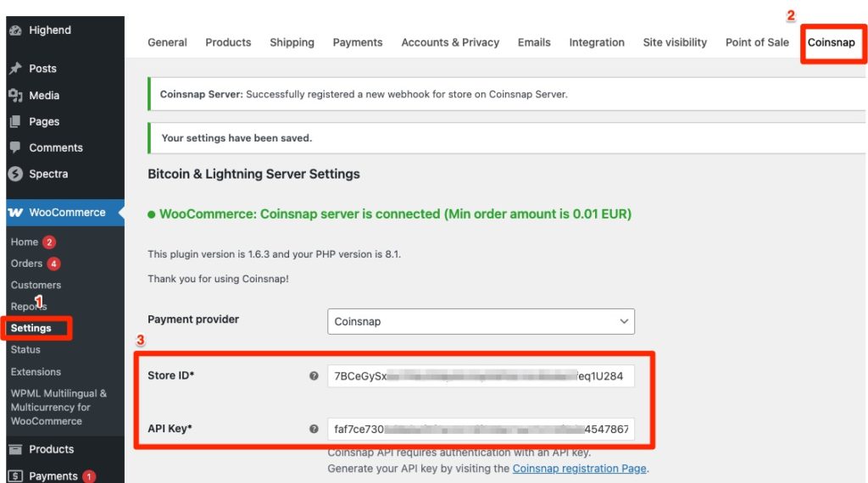Click the Home notification badge
The width and height of the screenshot is (868, 483).
[x=48, y=241]
